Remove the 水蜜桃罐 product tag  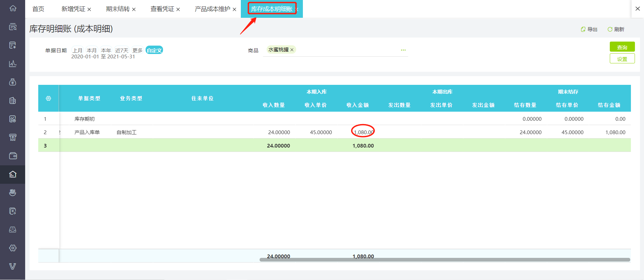click(292, 50)
